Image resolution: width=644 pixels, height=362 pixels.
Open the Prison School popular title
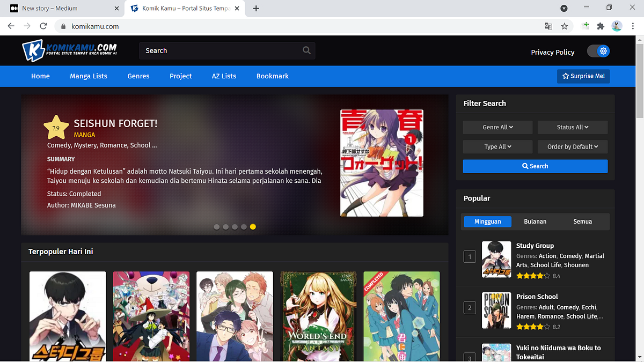537,297
